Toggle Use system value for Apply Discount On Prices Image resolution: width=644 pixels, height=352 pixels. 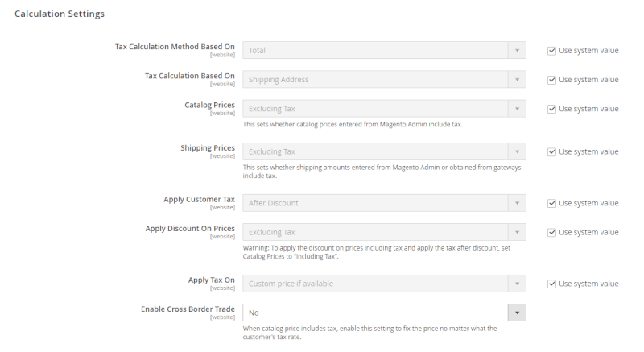[551, 233]
